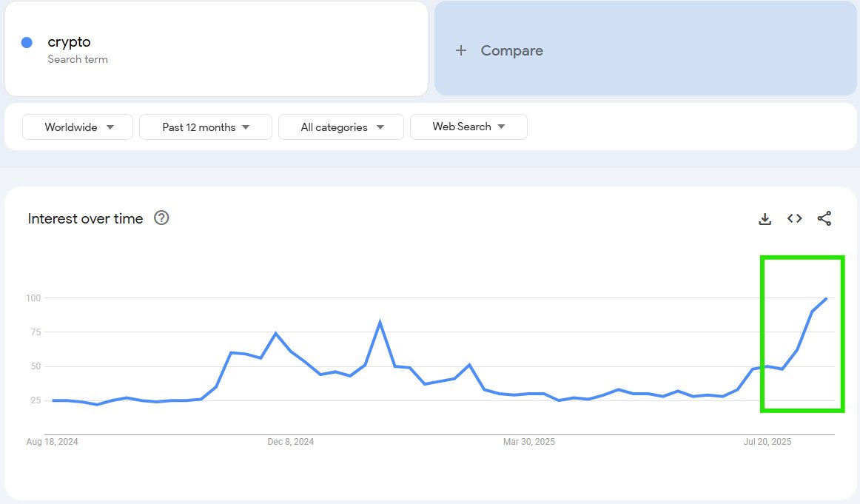Select the crypto search term card
This screenshot has width=860, height=504.
[215, 48]
